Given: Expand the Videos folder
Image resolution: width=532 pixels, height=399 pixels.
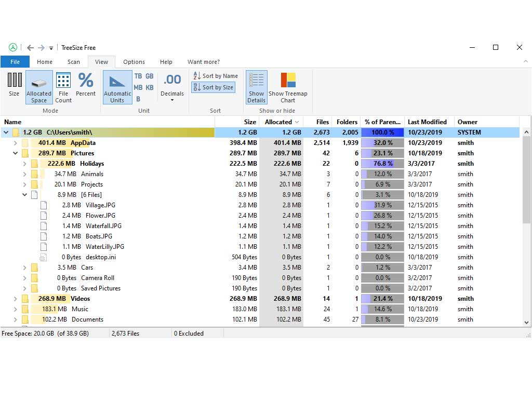Looking at the screenshot, I should point(15,299).
